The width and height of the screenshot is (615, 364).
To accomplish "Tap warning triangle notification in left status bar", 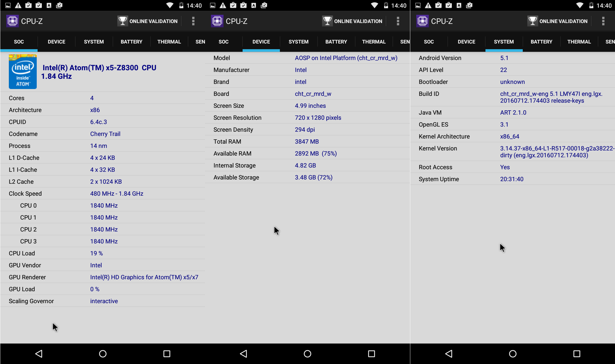I will 18,5.
